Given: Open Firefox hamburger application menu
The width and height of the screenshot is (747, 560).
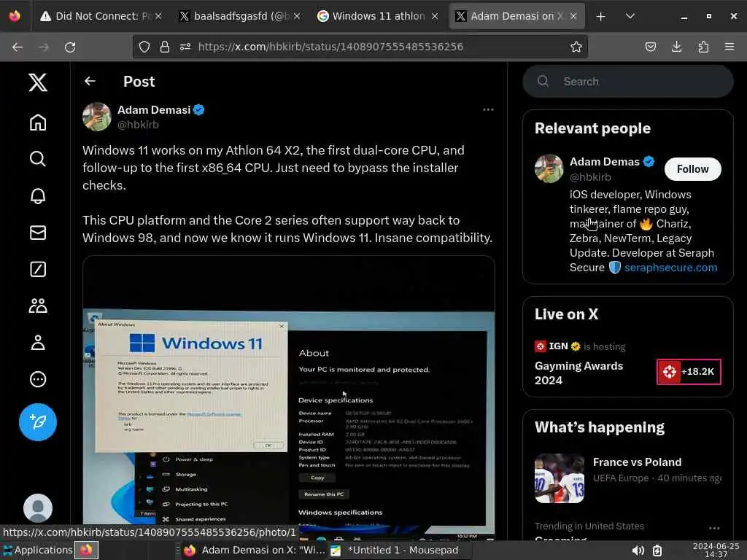Looking at the screenshot, I should coord(729,47).
